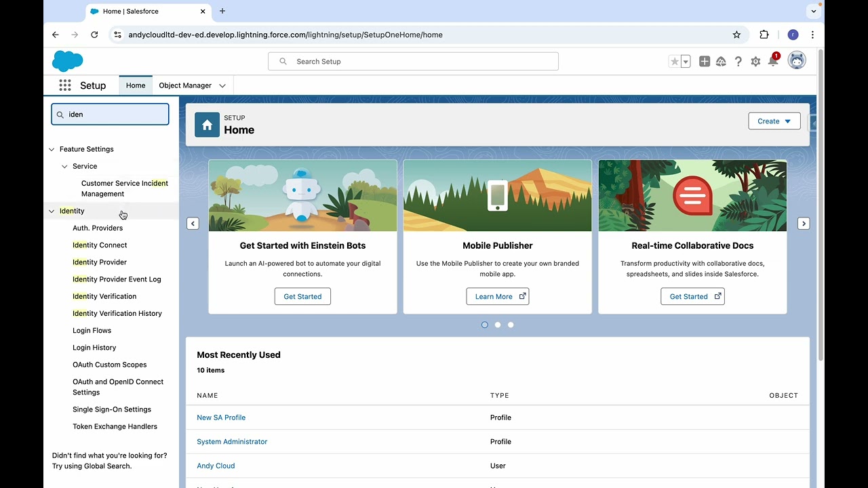Screen dimensions: 868x488
Task: Open Global Actions plus menu
Action: pyautogui.click(x=705, y=62)
